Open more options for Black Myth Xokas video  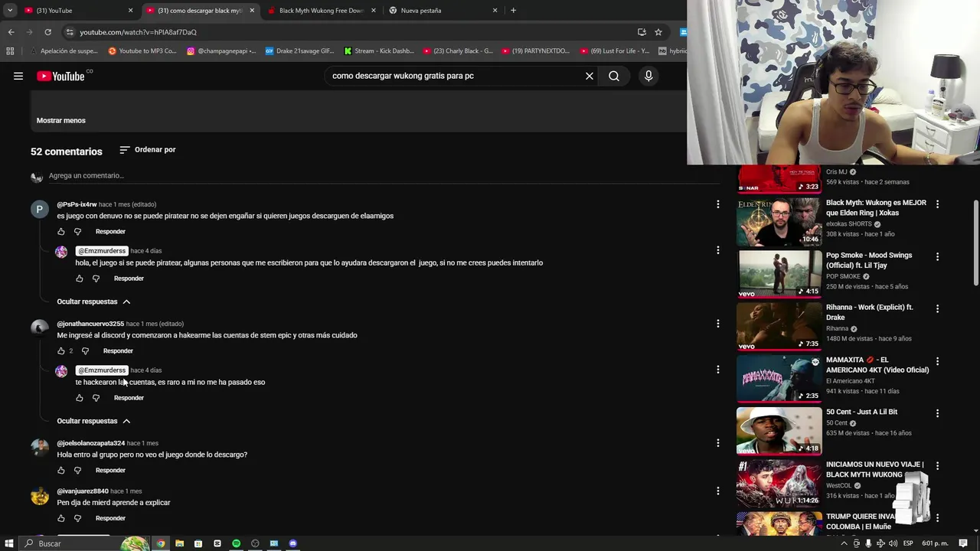point(937,204)
